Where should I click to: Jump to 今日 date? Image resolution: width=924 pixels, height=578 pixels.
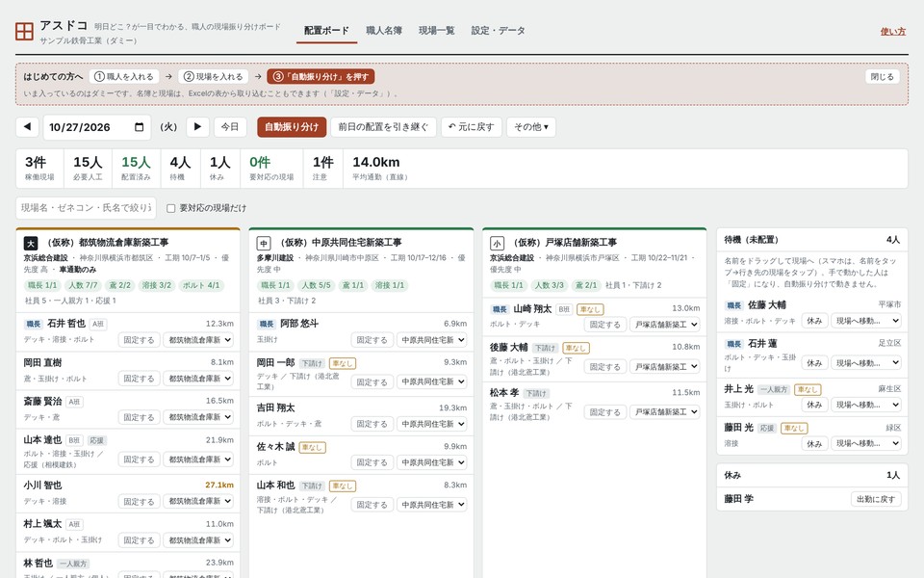(230, 127)
